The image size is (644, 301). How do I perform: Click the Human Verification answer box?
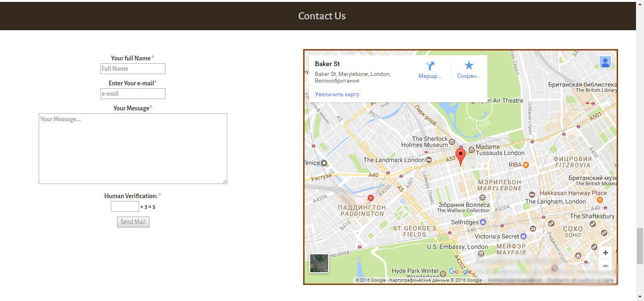click(x=125, y=207)
